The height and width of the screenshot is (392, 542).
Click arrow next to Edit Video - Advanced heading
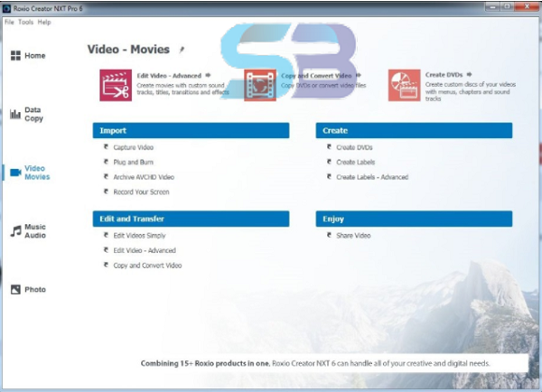pyautogui.click(x=208, y=75)
